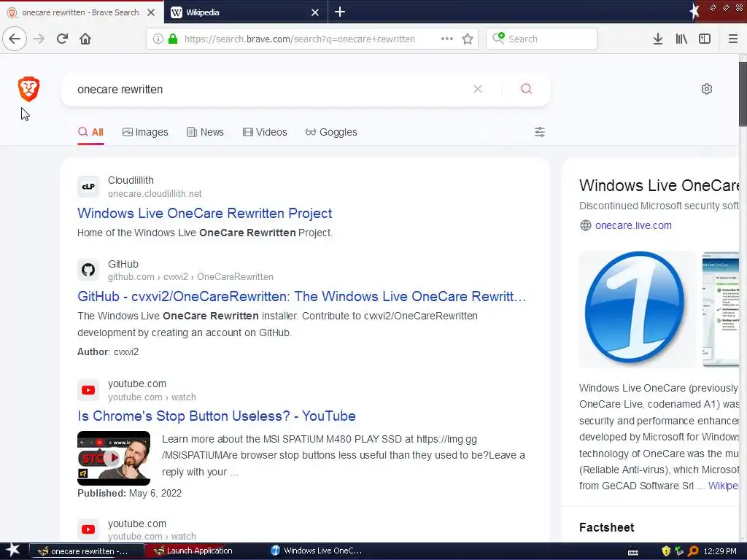Click the Factsheet heading
The image size is (747, 560).
tap(606, 527)
